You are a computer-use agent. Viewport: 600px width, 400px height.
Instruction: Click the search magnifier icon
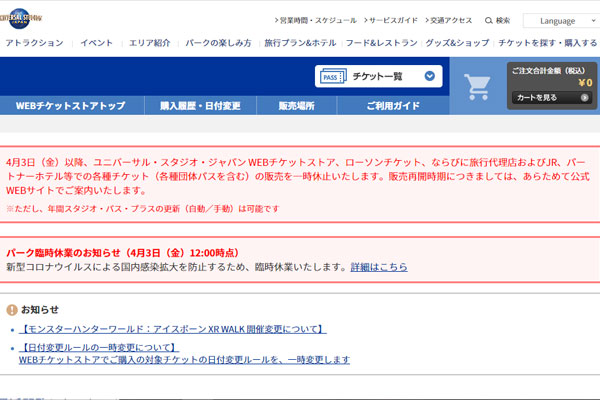(488, 20)
